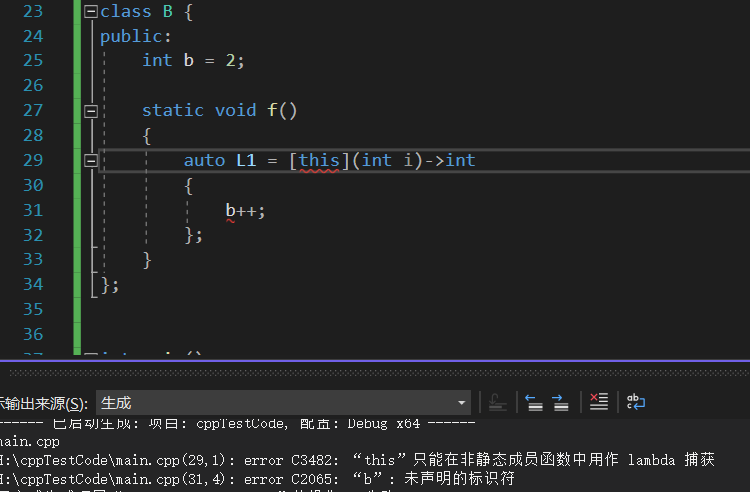Click the main.cpp line in output

(30, 441)
